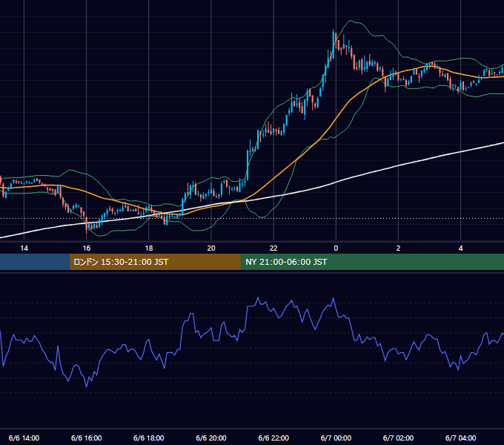Click the '20' hour label on price chart axis
The height and width of the screenshot is (445, 504).
pyautogui.click(x=211, y=248)
